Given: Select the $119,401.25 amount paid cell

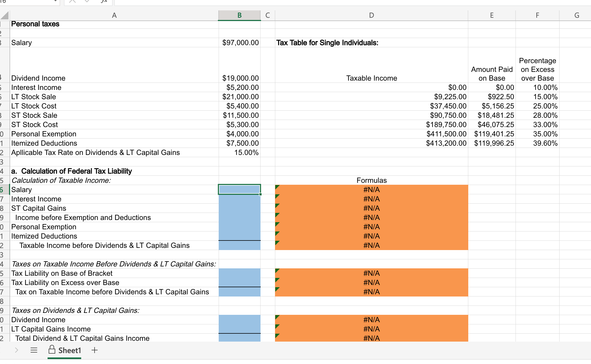Looking at the screenshot, I should tap(492, 134).
